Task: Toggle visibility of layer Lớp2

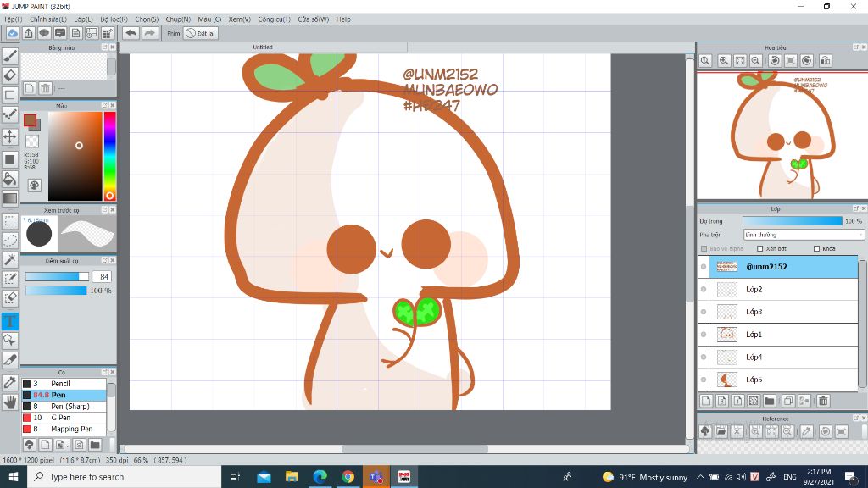Action: 704,290
